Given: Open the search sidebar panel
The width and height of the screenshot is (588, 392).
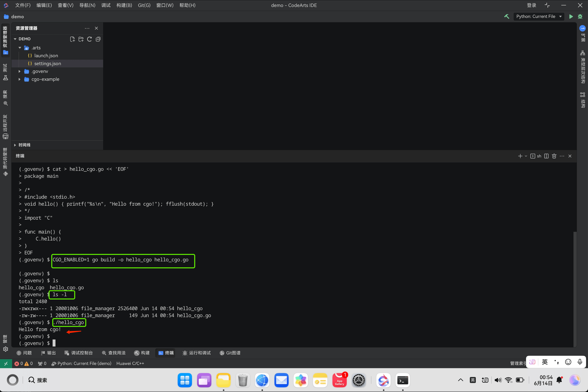Looking at the screenshot, I should [x=5, y=98].
